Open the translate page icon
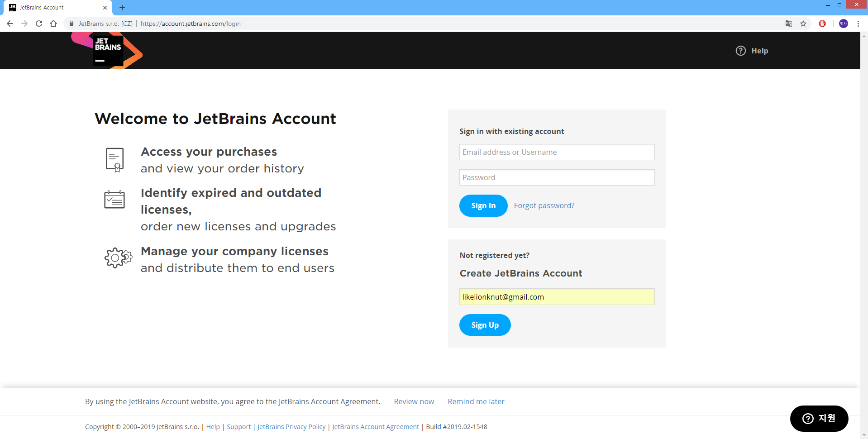868x439 pixels. (789, 24)
